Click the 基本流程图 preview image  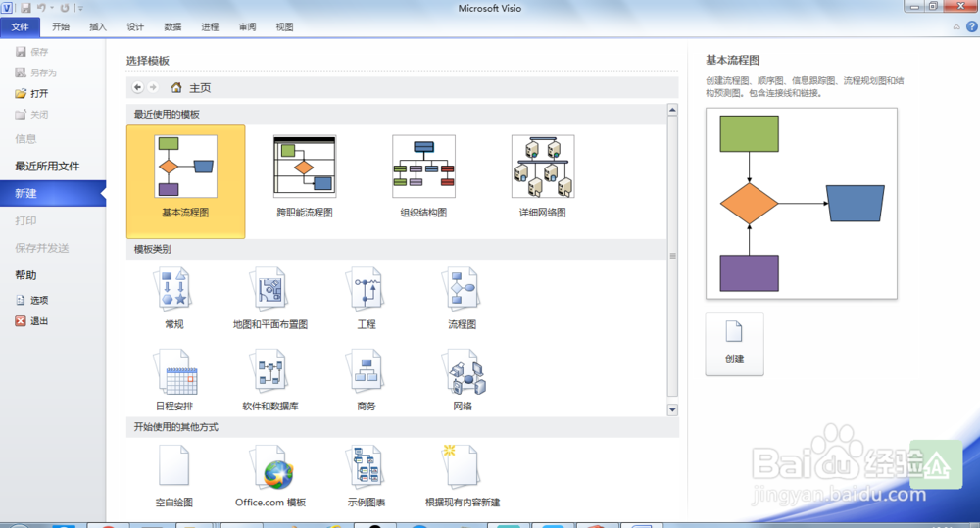[802, 204]
